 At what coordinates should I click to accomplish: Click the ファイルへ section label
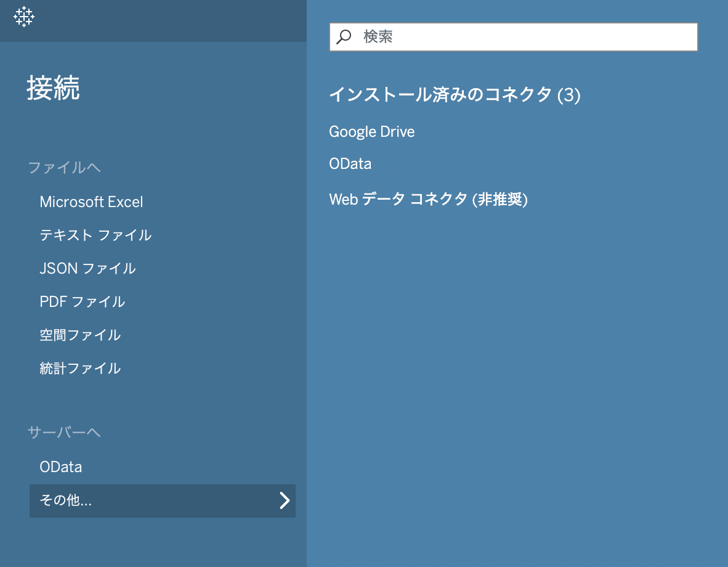[x=64, y=167]
